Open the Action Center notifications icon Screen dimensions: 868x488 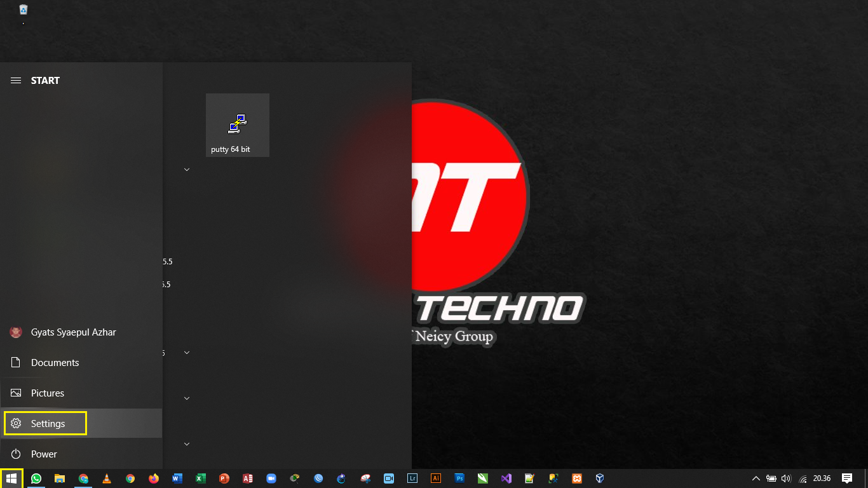tap(847, 478)
